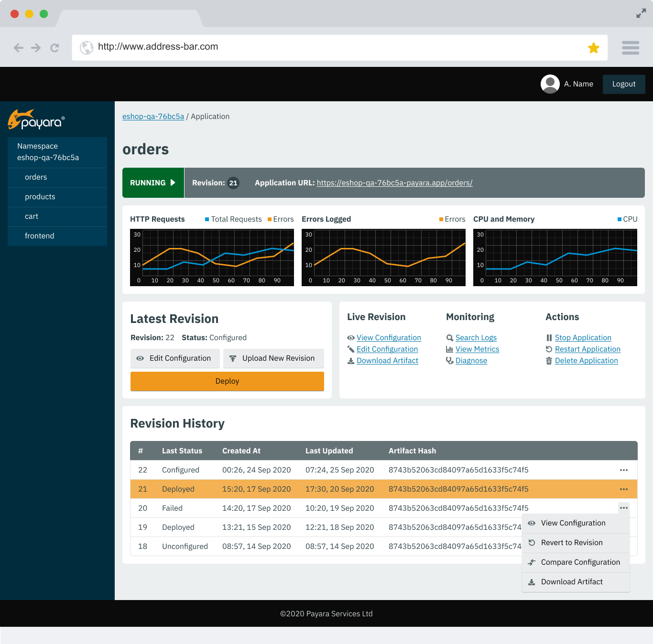Click the browser back arrow
This screenshot has height=644, width=653.
tap(19, 48)
